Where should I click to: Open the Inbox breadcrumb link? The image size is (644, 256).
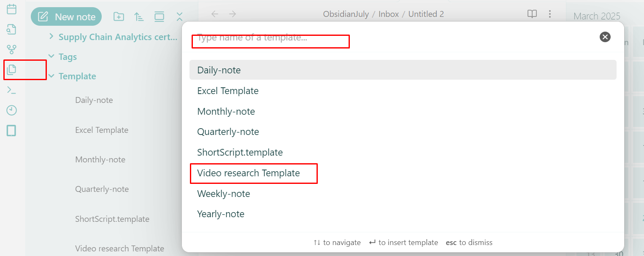point(389,14)
